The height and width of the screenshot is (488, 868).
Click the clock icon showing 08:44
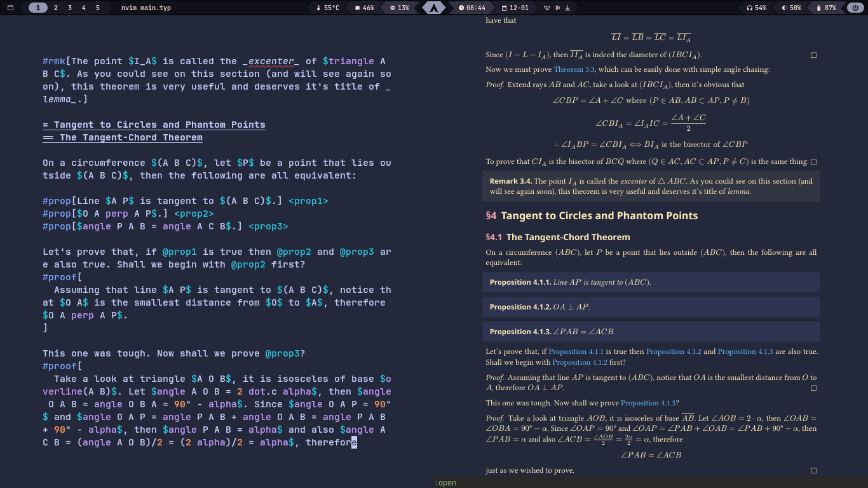[461, 8]
